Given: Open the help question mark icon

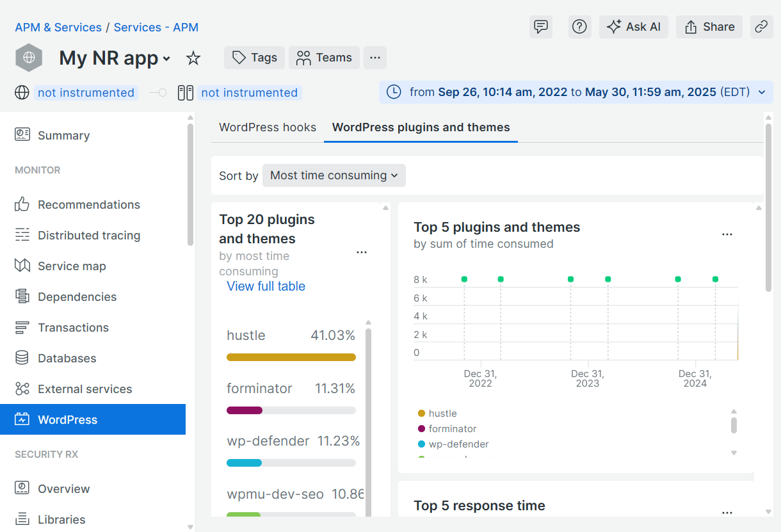Looking at the screenshot, I should tap(579, 27).
